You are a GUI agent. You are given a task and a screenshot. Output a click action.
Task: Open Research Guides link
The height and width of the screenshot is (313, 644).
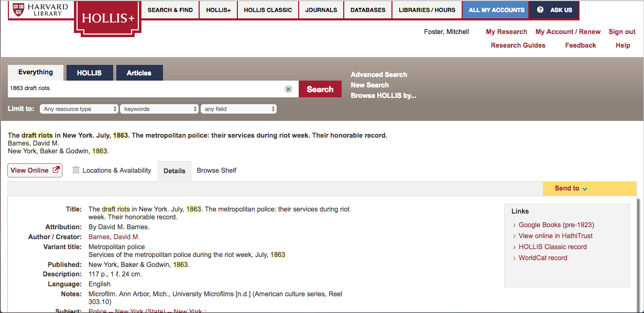pos(518,46)
